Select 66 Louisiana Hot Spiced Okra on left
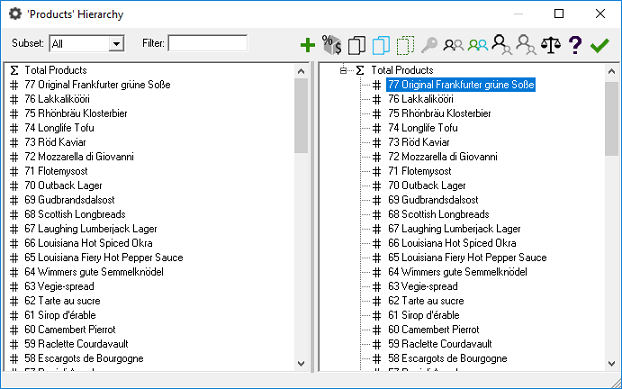This screenshot has width=622, height=389. [88, 243]
